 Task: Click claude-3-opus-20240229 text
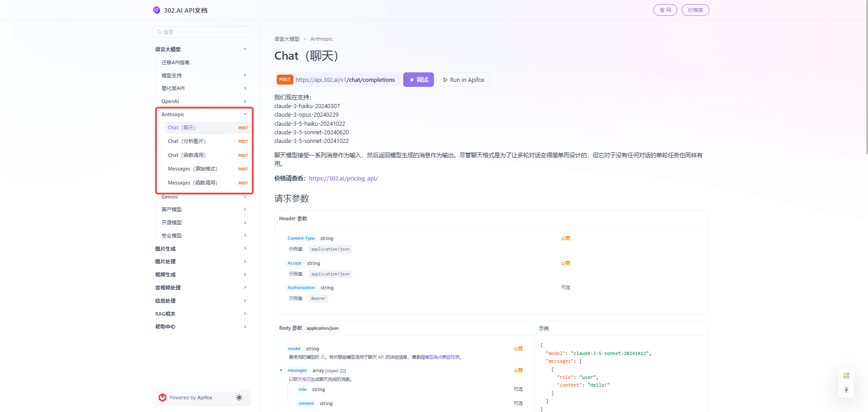tap(307, 115)
